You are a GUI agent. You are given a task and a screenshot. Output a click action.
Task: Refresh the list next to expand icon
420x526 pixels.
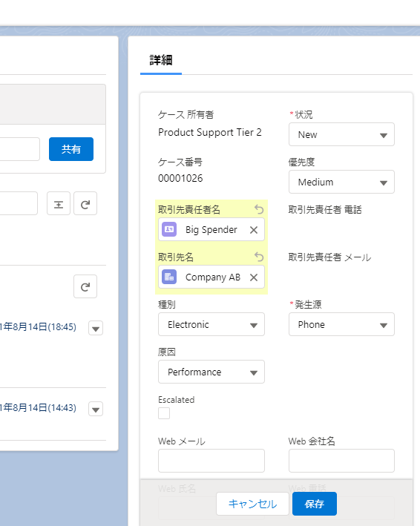pyautogui.click(x=85, y=203)
